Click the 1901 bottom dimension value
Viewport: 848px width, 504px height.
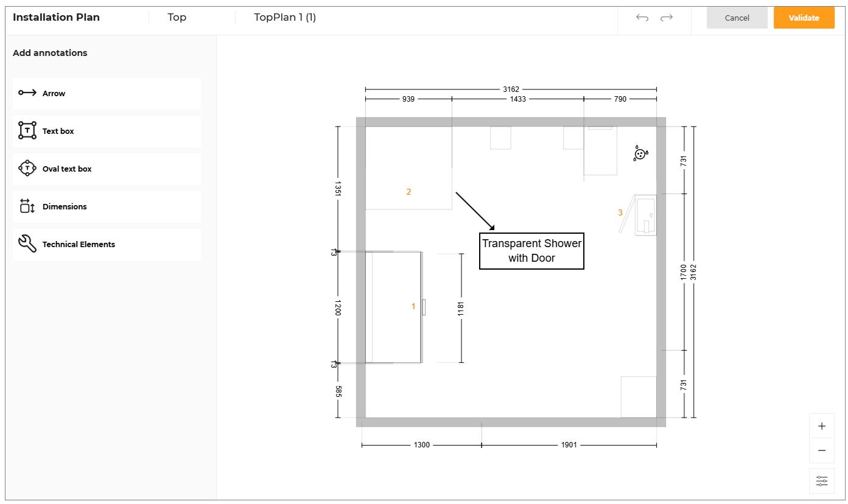[569, 445]
